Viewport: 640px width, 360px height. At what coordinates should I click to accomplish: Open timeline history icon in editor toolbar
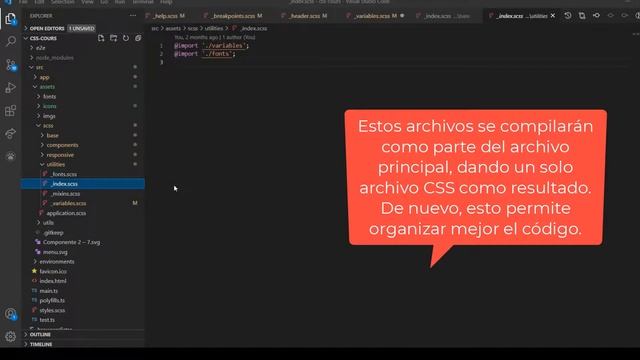point(568,16)
